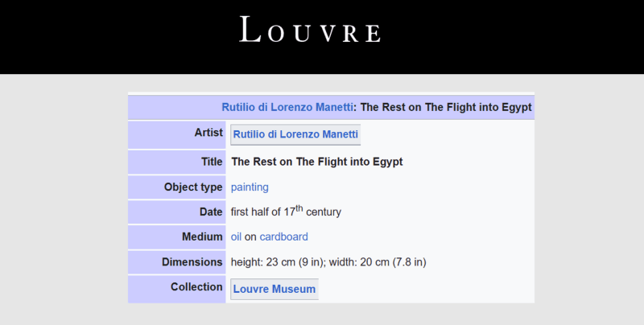The width and height of the screenshot is (644, 325).
Task: Select the 'Title' row label
Action: 212,162
